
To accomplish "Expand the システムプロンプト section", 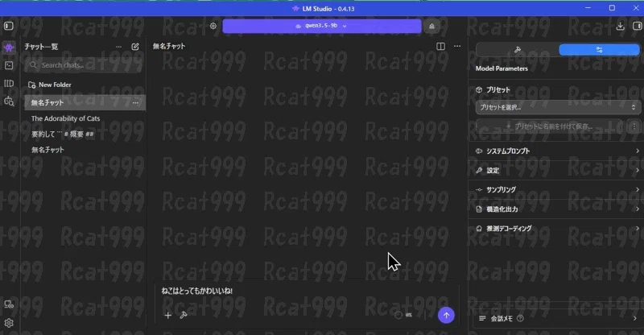I will (x=558, y=151).
